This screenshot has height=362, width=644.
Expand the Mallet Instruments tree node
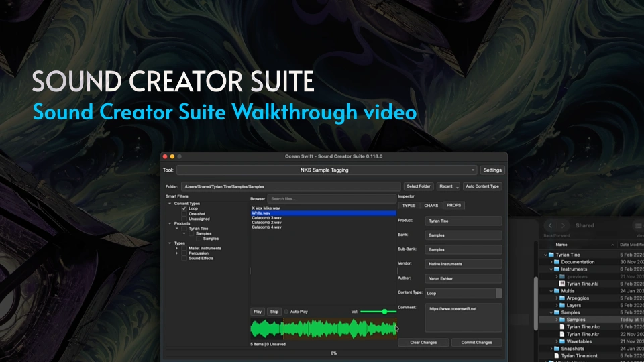pos(177,248)
